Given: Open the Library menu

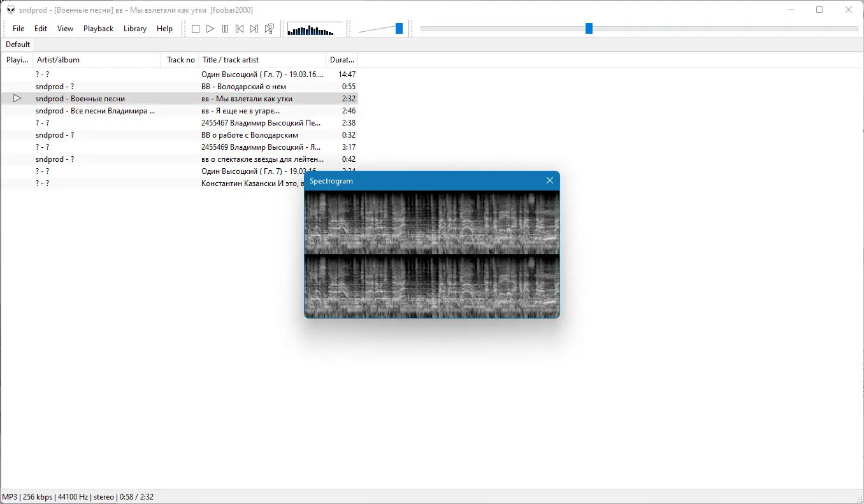Looking at the screenshot, I should [135, 29].
